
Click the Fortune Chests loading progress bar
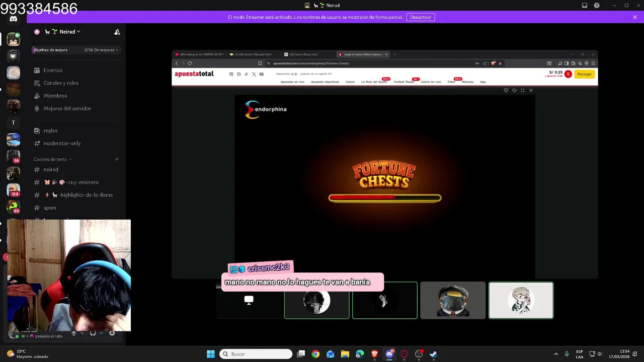(x=385, y=198)
